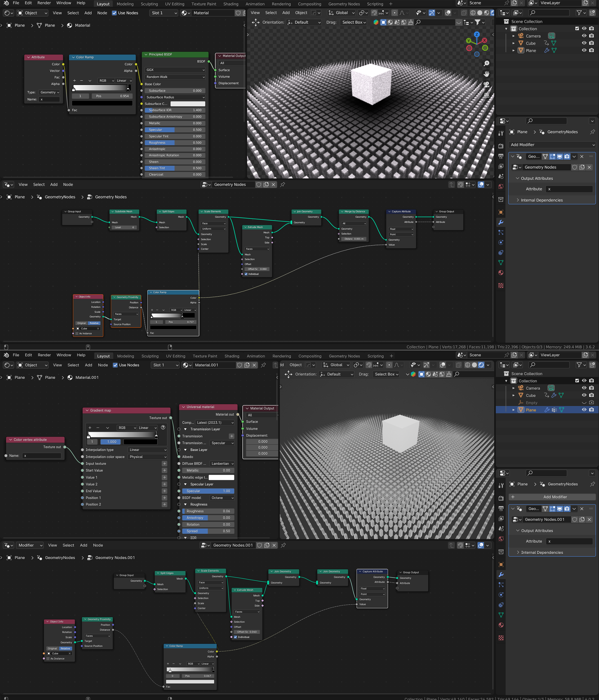Open the 3D viewport's Select menu

point(271,13)
